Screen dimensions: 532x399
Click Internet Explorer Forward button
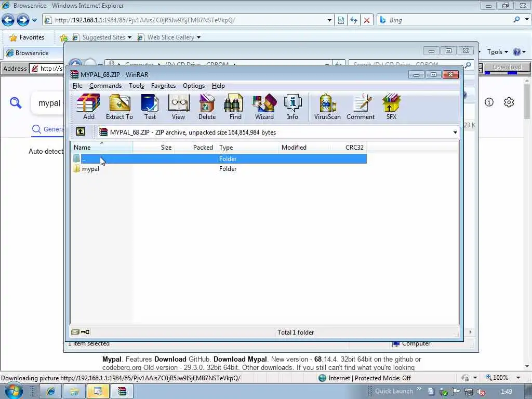(x=23, y=20)
